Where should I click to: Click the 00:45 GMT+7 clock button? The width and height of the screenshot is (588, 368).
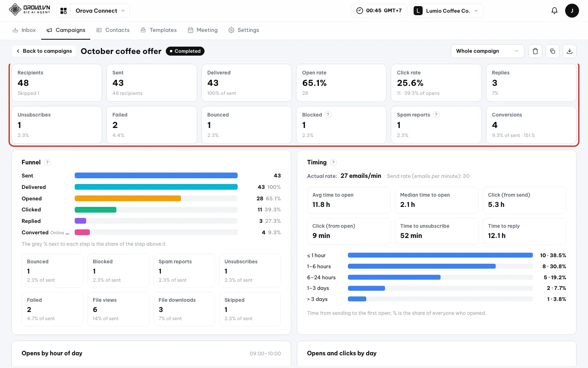379,11
